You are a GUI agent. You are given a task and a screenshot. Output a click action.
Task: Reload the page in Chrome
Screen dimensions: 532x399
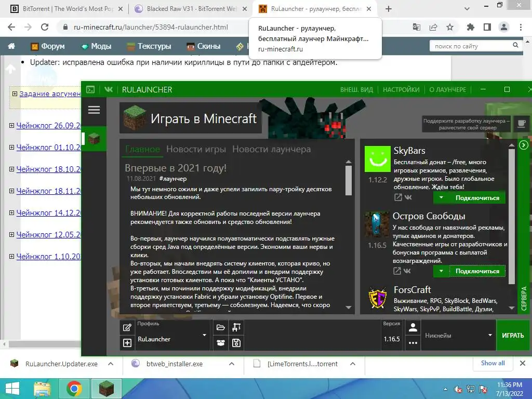coord(45,27)
